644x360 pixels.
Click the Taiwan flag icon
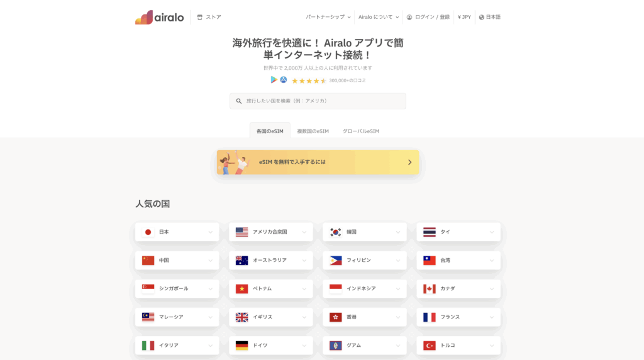pos(429,260)
